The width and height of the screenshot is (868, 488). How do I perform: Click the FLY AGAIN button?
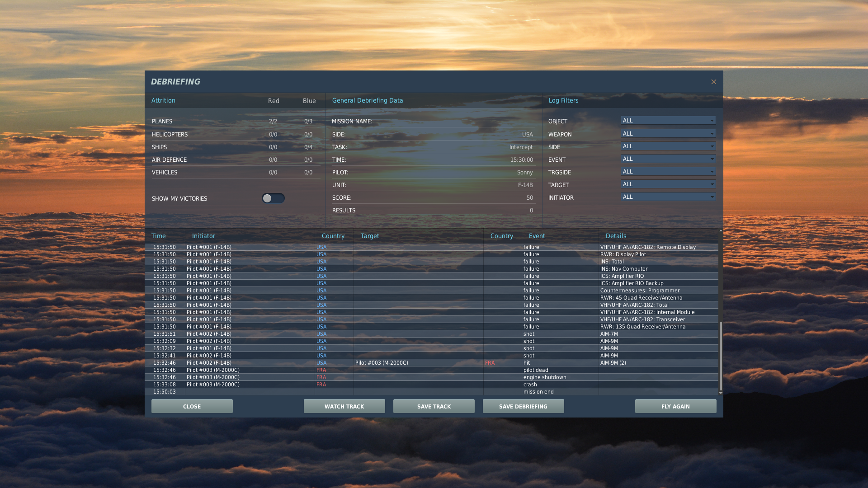coord(676,406)
